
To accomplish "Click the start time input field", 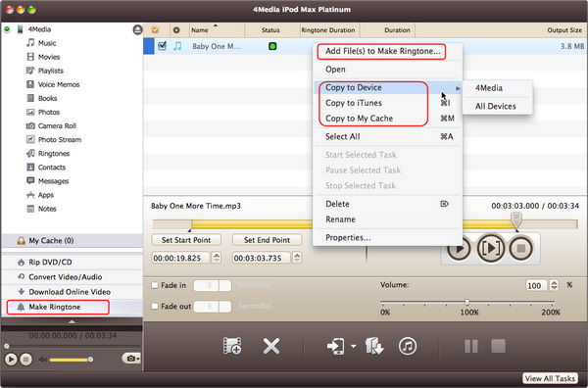I will point(180,258).
